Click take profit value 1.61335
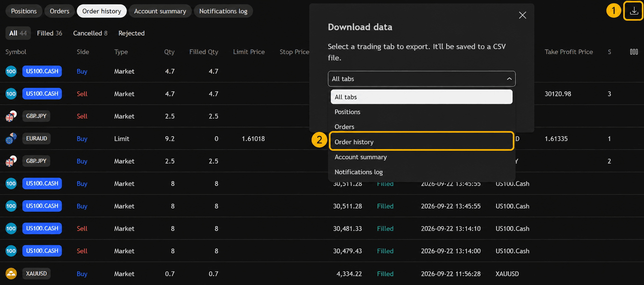 tap(556, 139)
